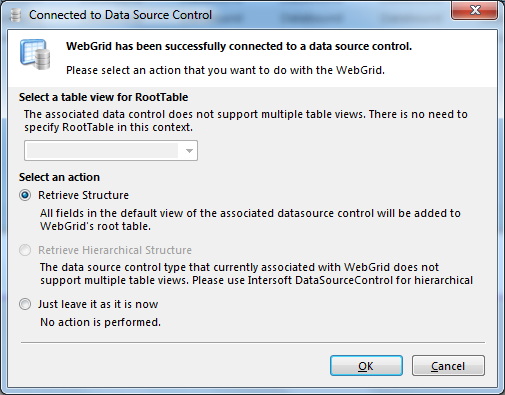Viewport: 505px width, 395px height.
Task: Click the Select an action heading
Action: coord(59,177)
